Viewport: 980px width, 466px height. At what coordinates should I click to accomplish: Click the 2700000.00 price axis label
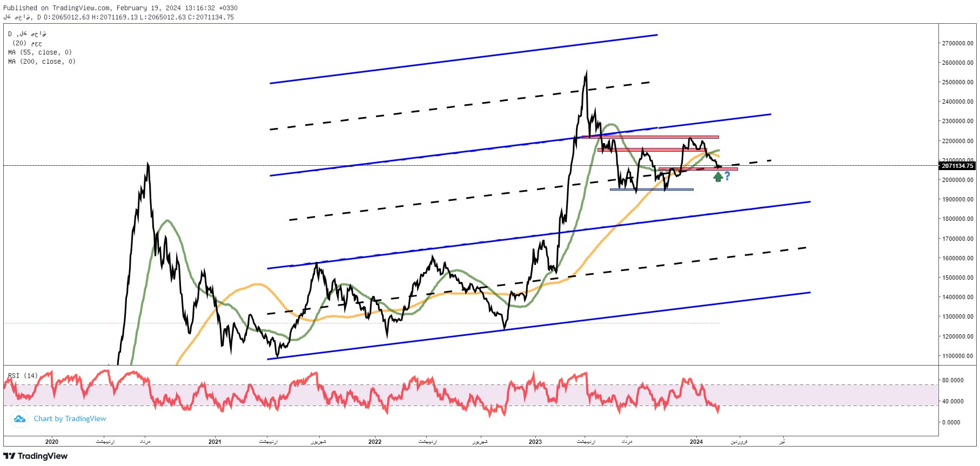tap(957, 43)
